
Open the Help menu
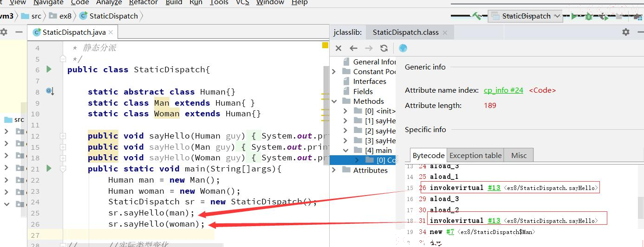pyautogui.click(x=299, y=2)
